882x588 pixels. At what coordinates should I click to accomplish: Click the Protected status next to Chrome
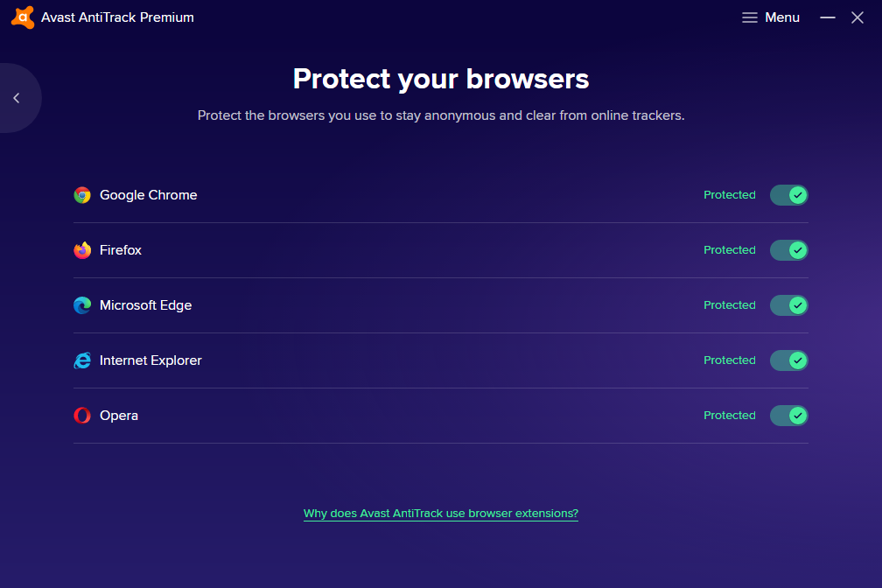pos(730,195)
